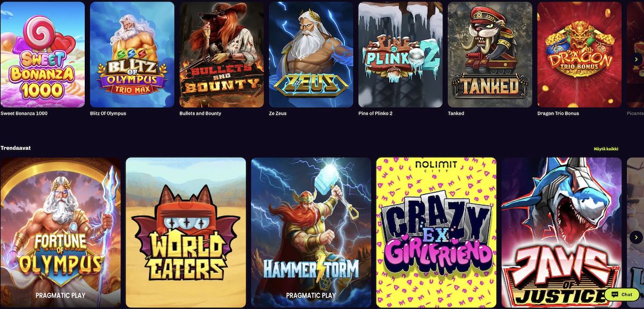Click the top row next arrow
The image size is (644, 309).
click(636, 59)
